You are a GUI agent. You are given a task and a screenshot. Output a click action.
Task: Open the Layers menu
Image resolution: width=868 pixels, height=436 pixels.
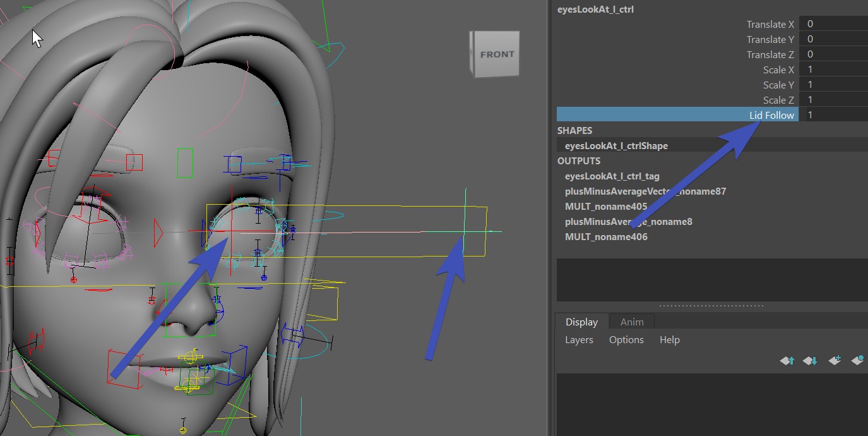tap(579, 340)
